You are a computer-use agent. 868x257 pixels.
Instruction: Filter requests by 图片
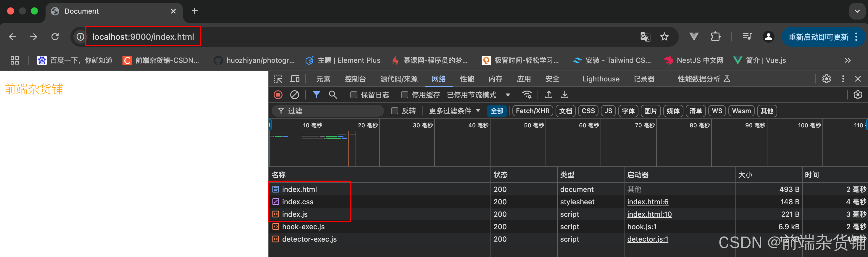[650, 111]
